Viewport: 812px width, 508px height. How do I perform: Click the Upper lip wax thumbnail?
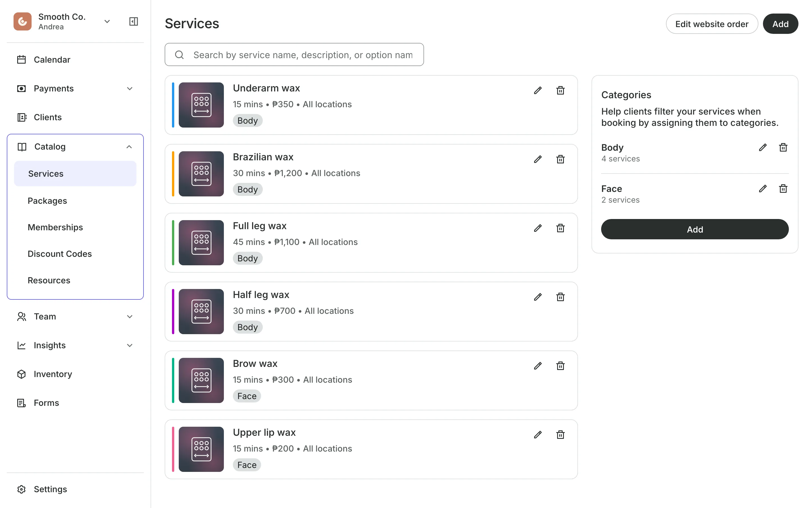[201, 449]
